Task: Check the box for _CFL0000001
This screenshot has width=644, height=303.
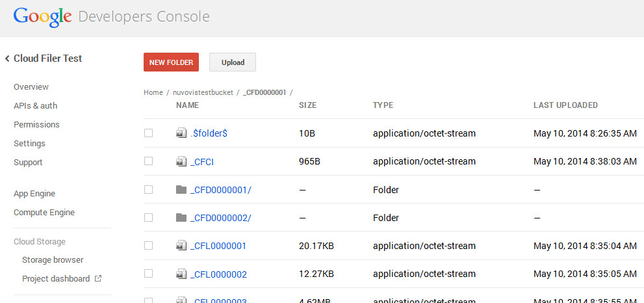Action: 148,246
